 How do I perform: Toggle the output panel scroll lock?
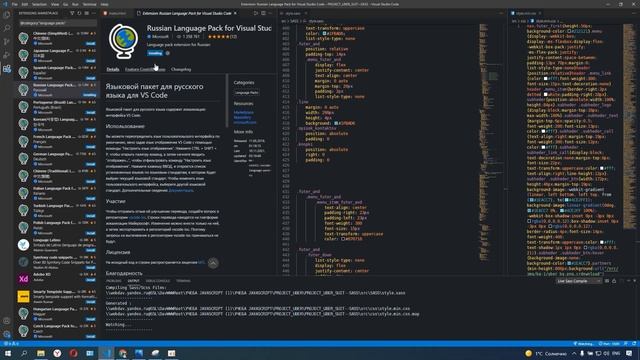pyautogui.click(x=614, y=281)
